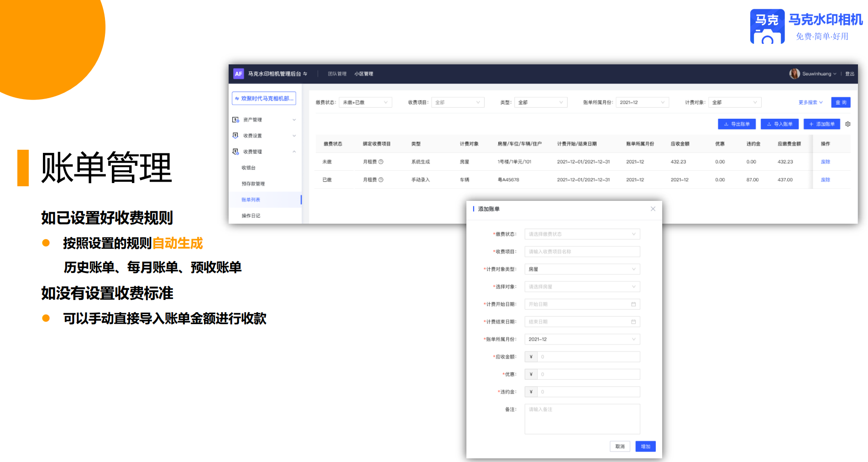This screenshot has height=462, width=868.
Task: Click the 收费设置 sidebar icon
Action: 235,136
